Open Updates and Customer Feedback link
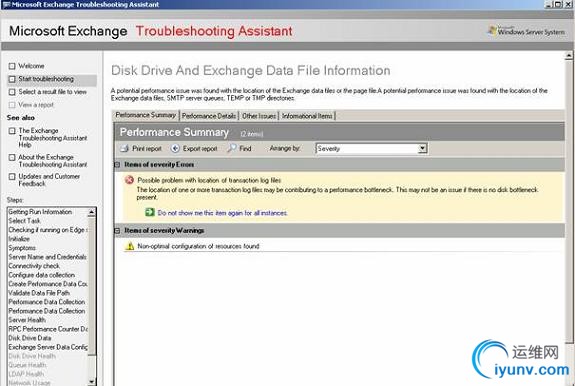This screenshot has width=575, height=386. pyautogui.click(x=49, y=180)
